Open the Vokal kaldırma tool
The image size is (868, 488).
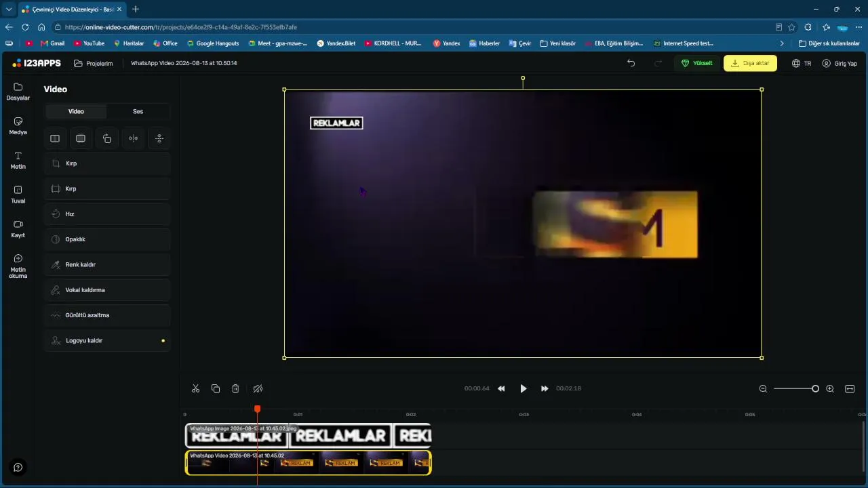[x=108, y=290]
